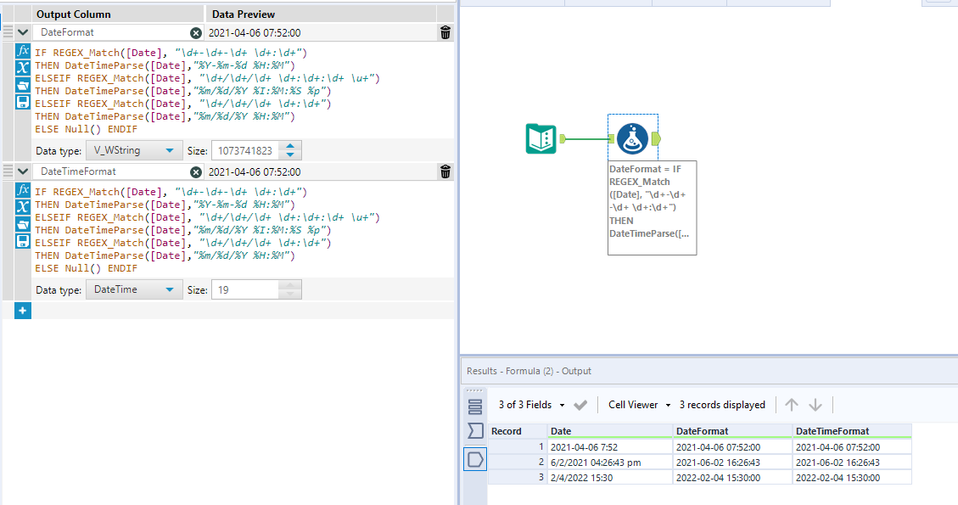Click the size field showing 1073741823
This screenshot has width=958, height=505.
pos(245,151)
